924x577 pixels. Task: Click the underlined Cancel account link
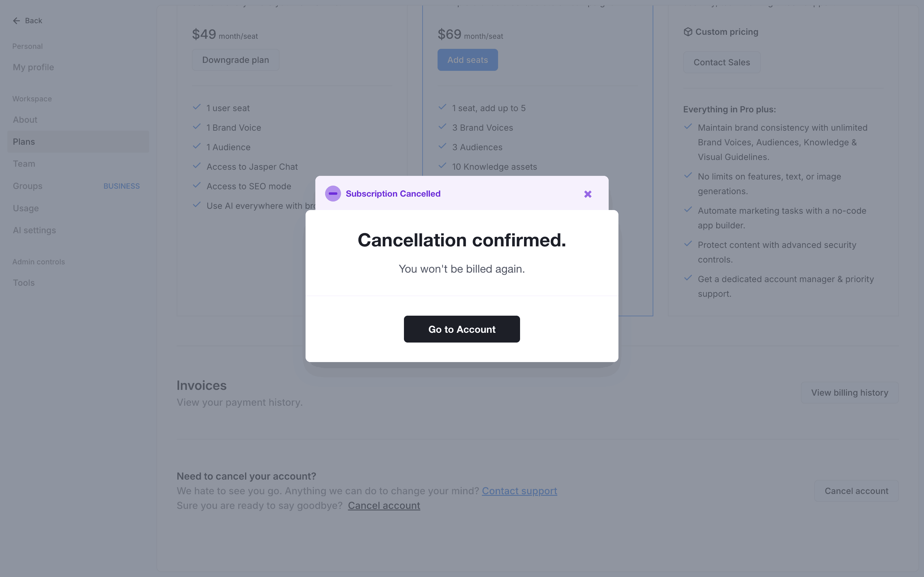384,506
